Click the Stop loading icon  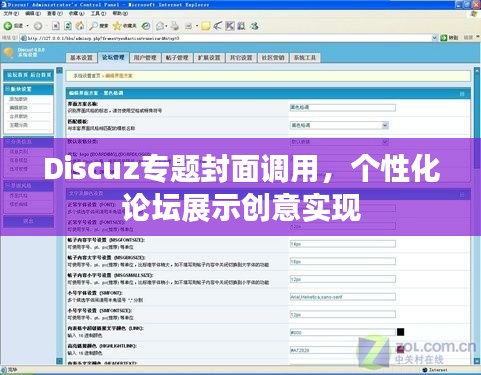(x=56, y=26)
